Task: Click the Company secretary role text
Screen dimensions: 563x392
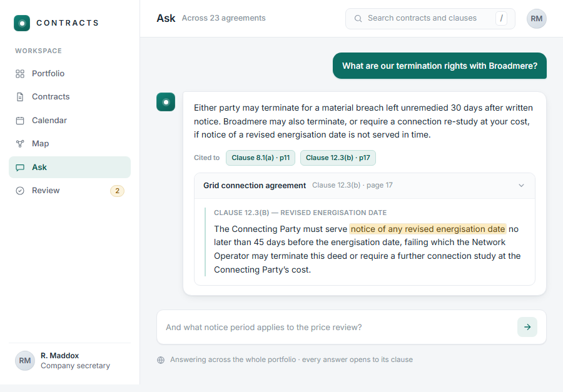Action: pos(76,366)
